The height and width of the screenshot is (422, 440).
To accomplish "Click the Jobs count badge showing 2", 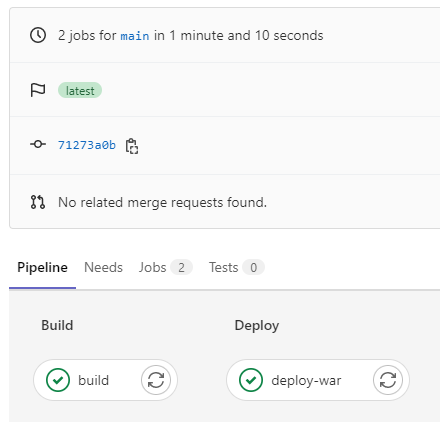I will click(181, 267).
